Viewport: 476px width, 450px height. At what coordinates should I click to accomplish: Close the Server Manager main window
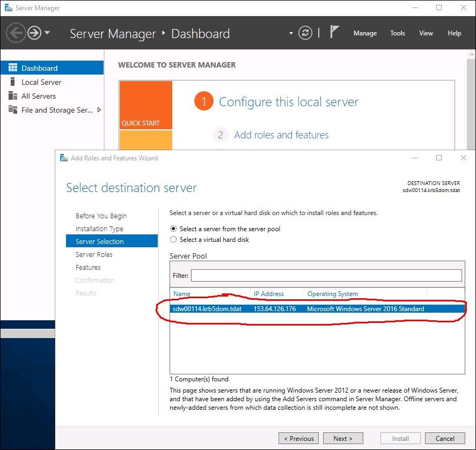click(x=464, y=8)
